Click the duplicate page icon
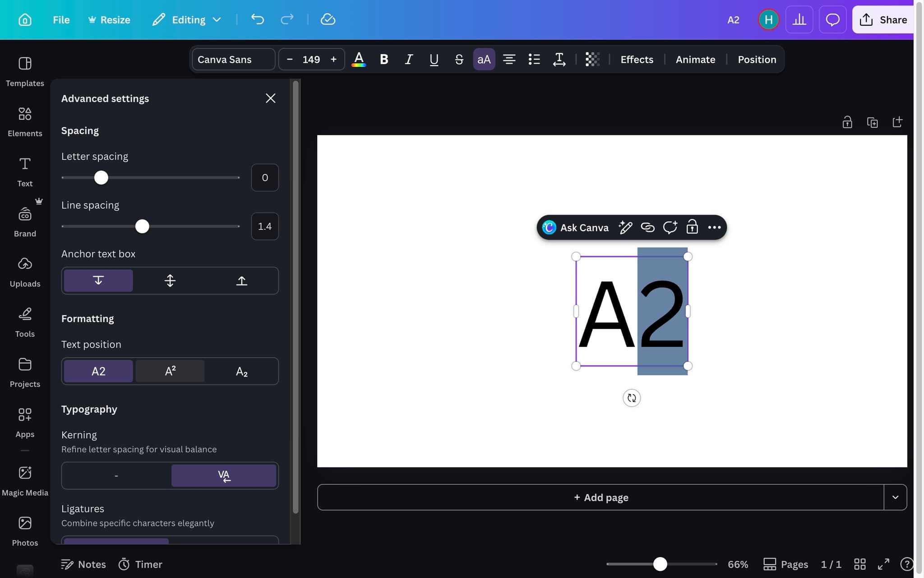This screenshot has width=924, height=578. click(x=872, y=122)
